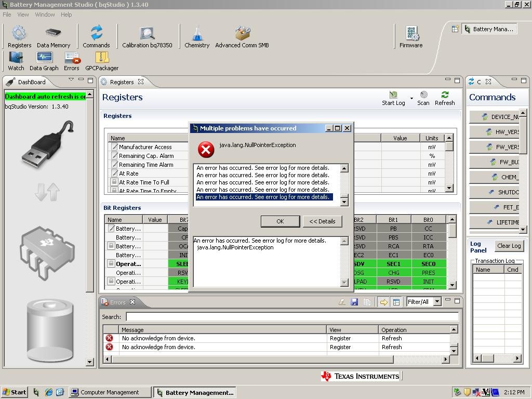Screen dimensions: 532x399
Task: Click the SHUTDC command button
Action: 495,192
